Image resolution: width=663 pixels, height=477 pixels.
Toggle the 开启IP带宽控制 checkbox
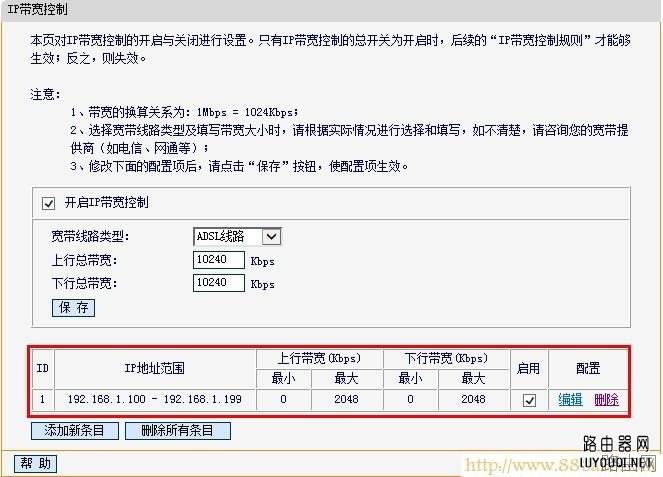click(48, 203)
